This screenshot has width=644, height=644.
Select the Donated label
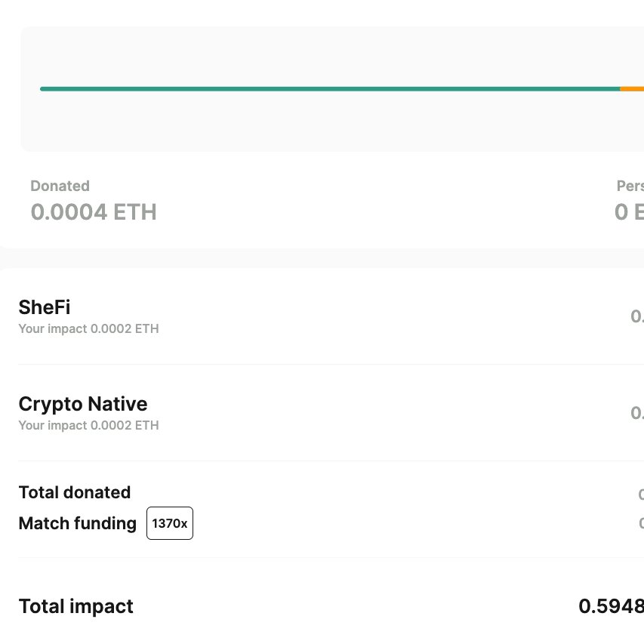[60, 186]
